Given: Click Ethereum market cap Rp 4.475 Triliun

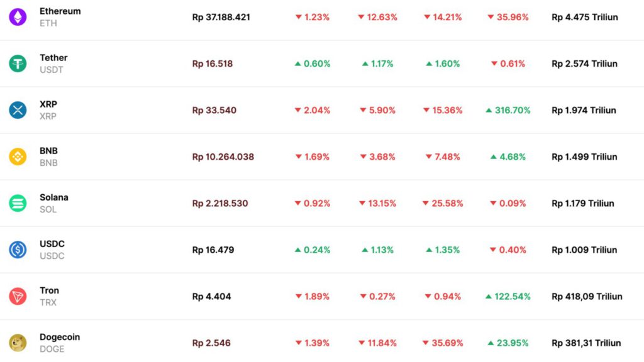Looking at the screenshot, I should tap(584, 17).
